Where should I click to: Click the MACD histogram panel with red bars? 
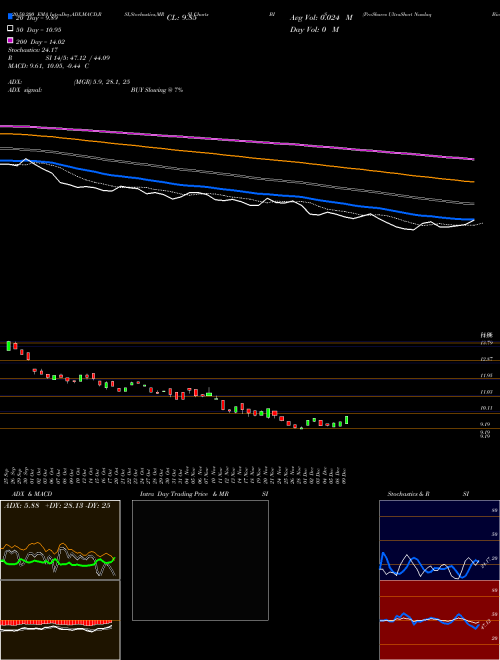(60, 620)
